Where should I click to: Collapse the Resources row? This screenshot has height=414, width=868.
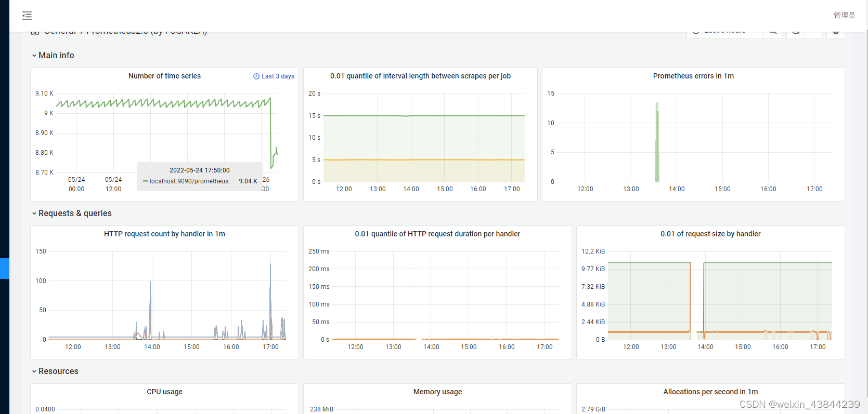point(55,371)
